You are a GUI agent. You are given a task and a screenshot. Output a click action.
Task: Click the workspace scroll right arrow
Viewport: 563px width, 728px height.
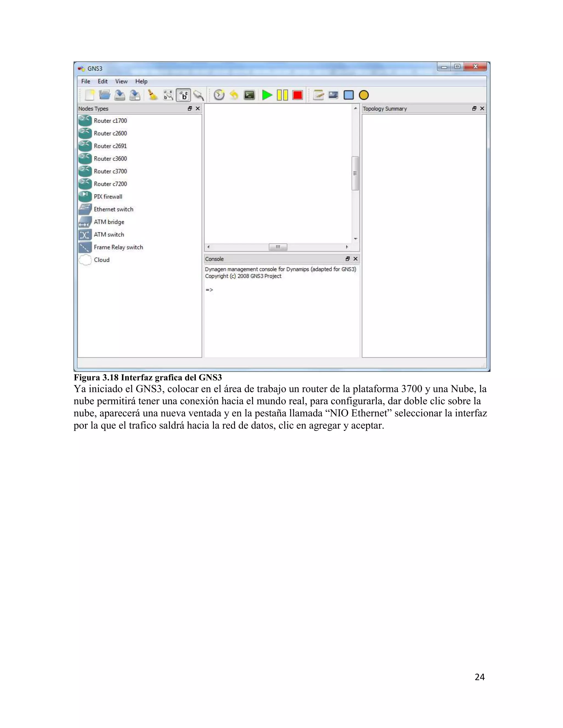[347, 247]
